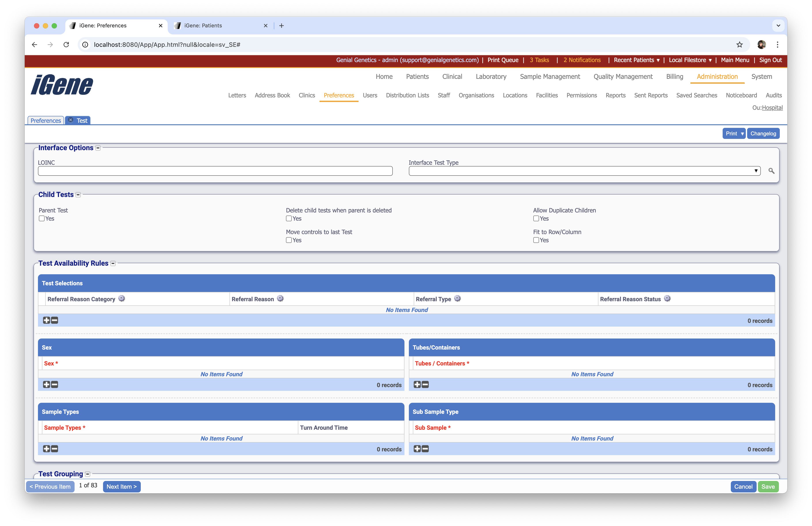Remove a row from Tubes/Containers table
The height and width of the screenshot is (526, 812).
pyautogui.click(x=425, y=385)
